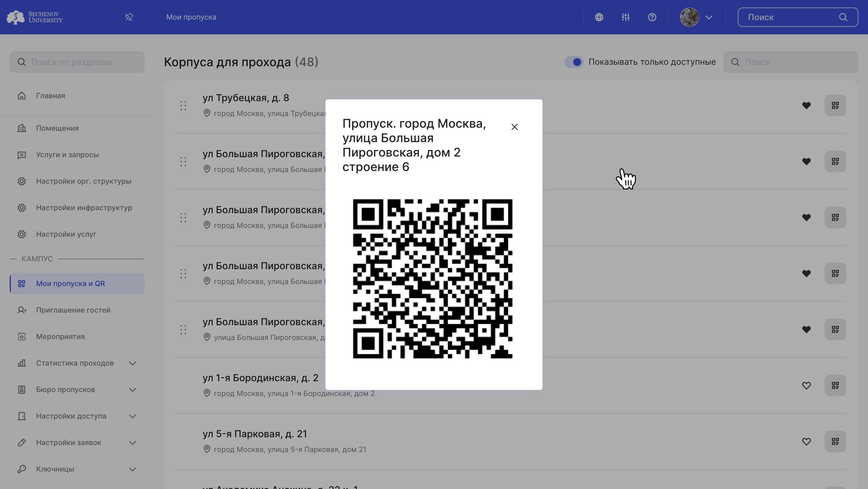Screen dimensions: 868x489
Task: Expand Настройки доступа chevron
Action: coord(132,416)
